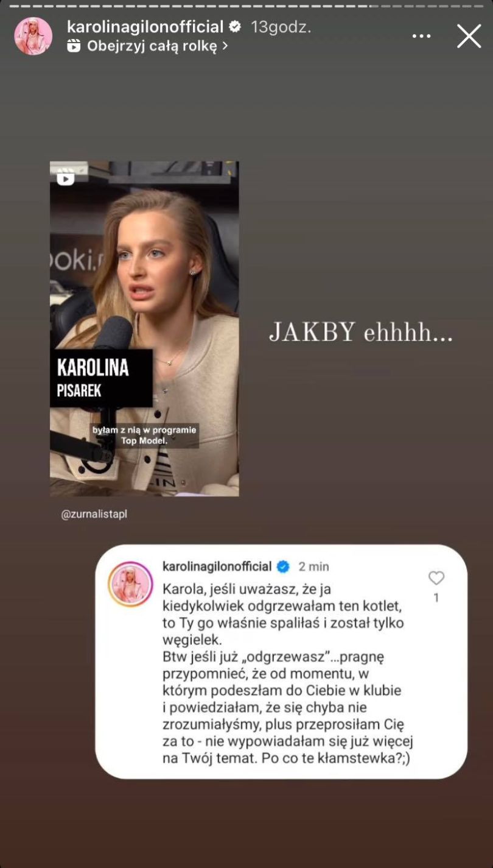The height and width of the screenshot is (868, 493).
Task: Open karolinagilonofficial profile from story header
Action: tap(145, 27)
